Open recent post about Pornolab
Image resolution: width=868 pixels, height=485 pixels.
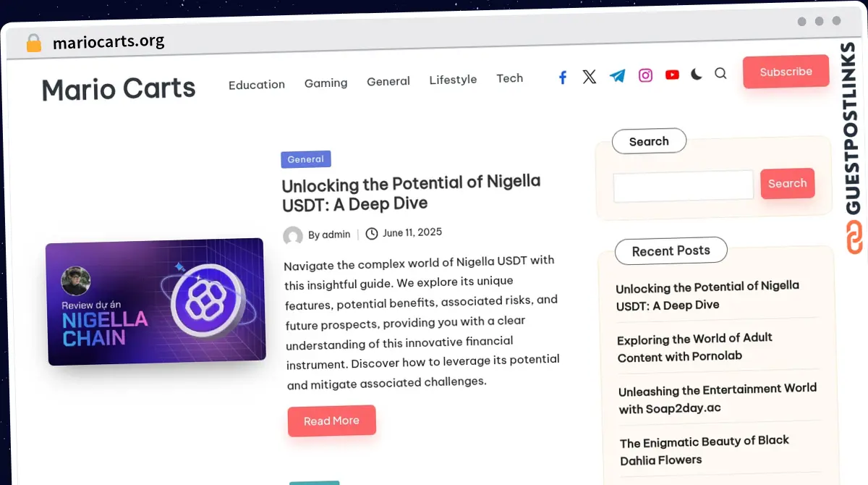point(694,347)
